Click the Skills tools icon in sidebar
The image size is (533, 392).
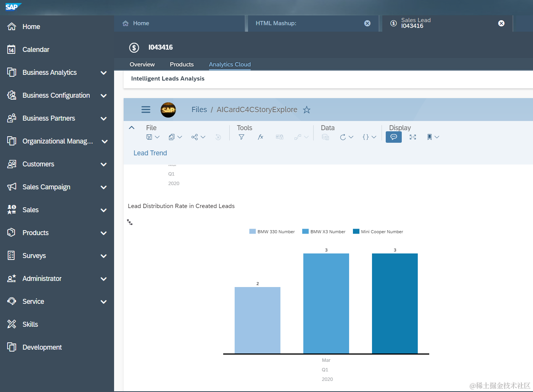(x=12, y=324)
